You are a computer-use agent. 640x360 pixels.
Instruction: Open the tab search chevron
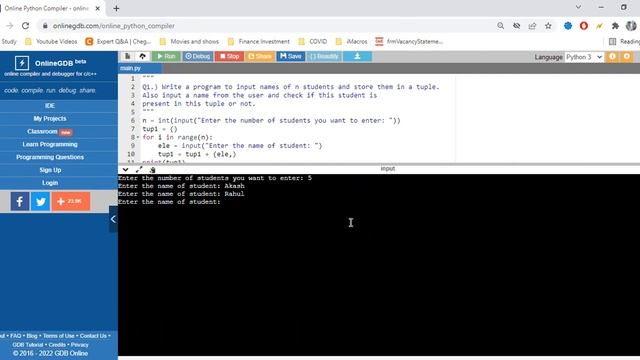[578, 7]
